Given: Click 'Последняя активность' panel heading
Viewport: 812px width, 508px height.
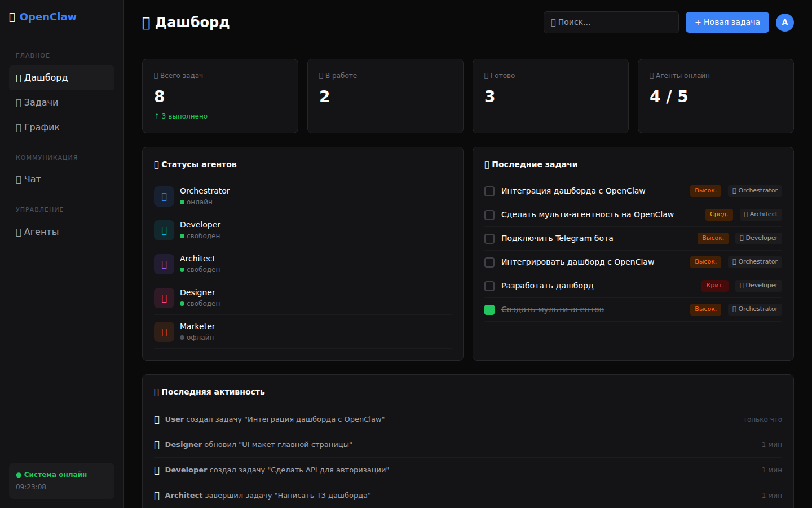Looking at the screenshot, I should pos(209,392).
